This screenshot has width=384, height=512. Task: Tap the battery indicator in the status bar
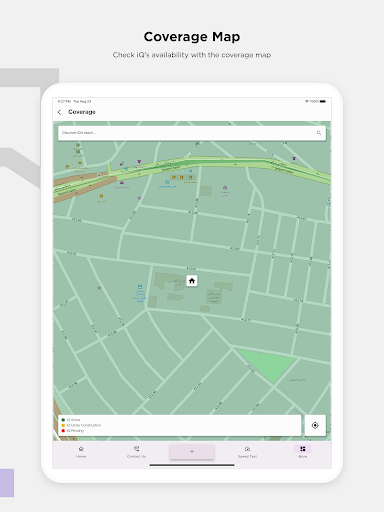pos(323,101)
